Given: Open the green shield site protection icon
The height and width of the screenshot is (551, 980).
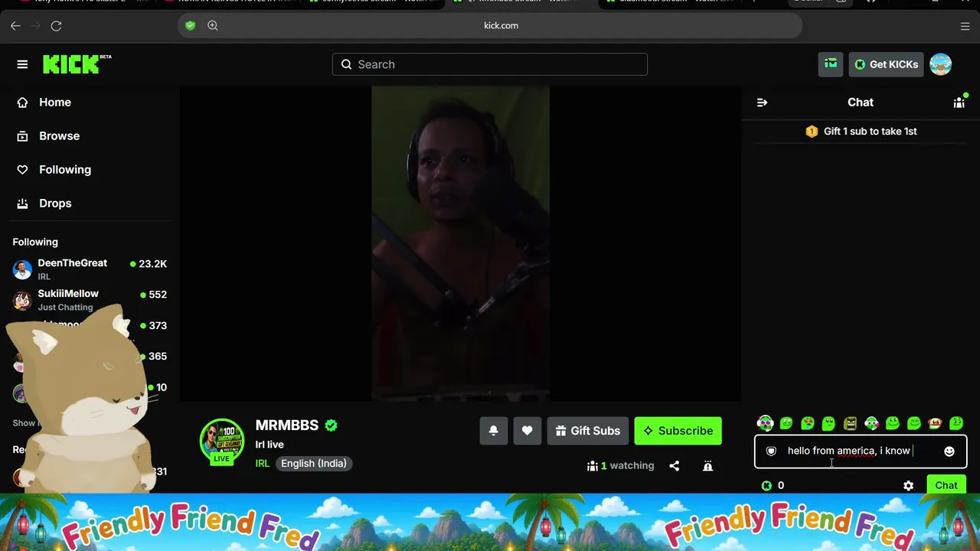Looking at the screenshot, I should [x=191, y=25].
